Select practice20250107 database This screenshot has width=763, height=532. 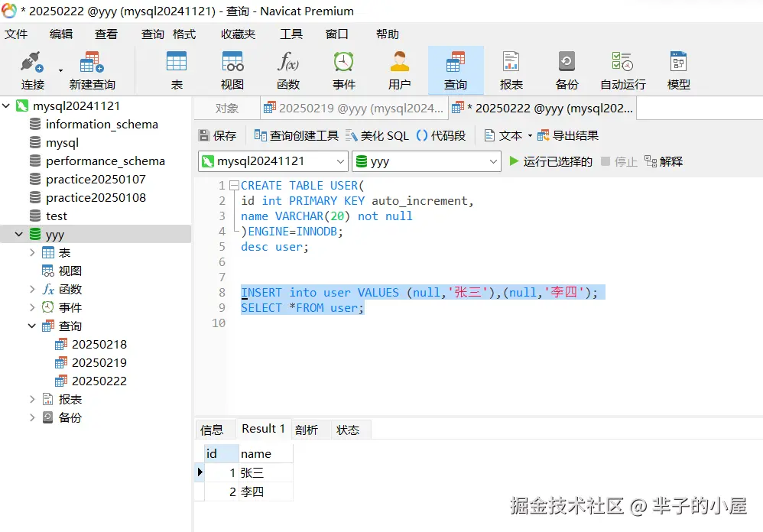tap(96, 180)
